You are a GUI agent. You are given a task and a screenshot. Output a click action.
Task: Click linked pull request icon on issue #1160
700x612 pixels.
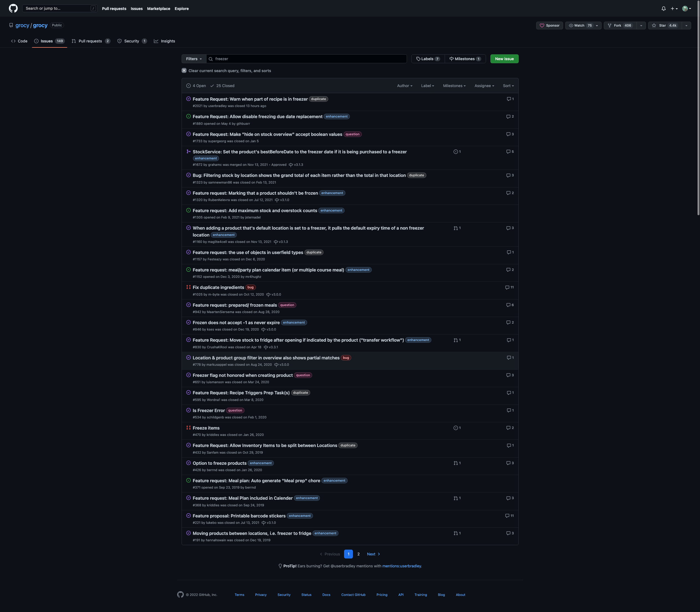455,228
